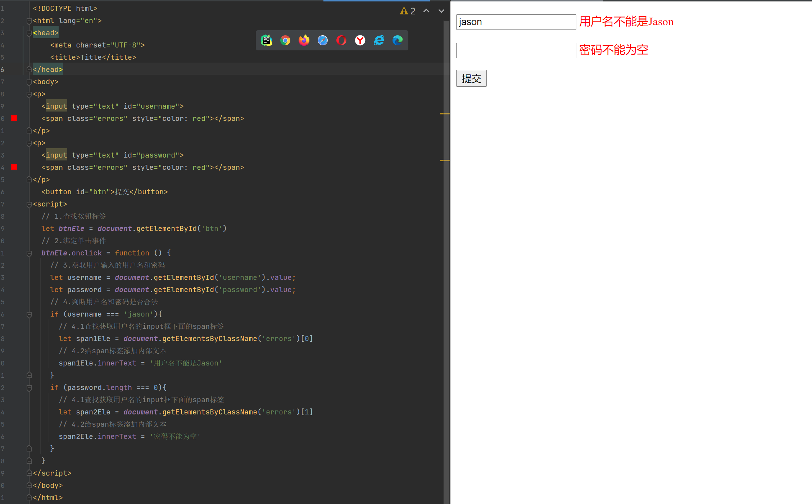Open page in Chrome browser icon

[x=285, y=40]
